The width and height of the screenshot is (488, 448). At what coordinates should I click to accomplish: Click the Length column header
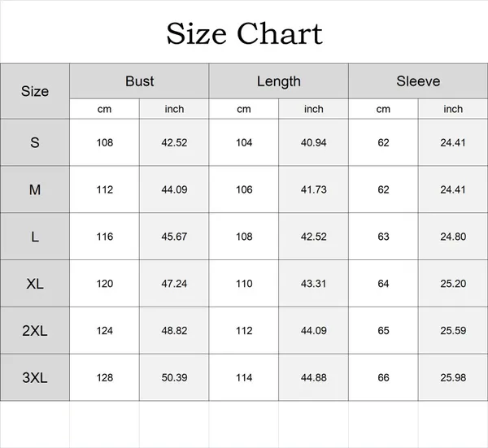tap(278, 81)
